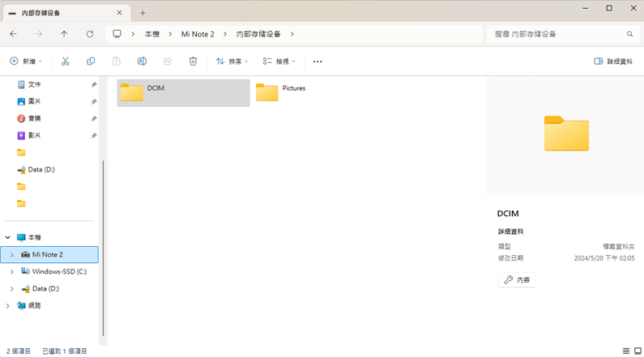The height and width of the screenshot is (357, 644).
Task: Click the Cut scissors icon
Action: [x=65, y=62]
